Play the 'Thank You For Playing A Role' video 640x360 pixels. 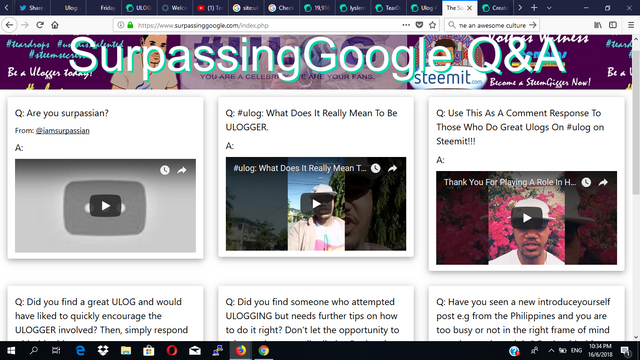527,218
